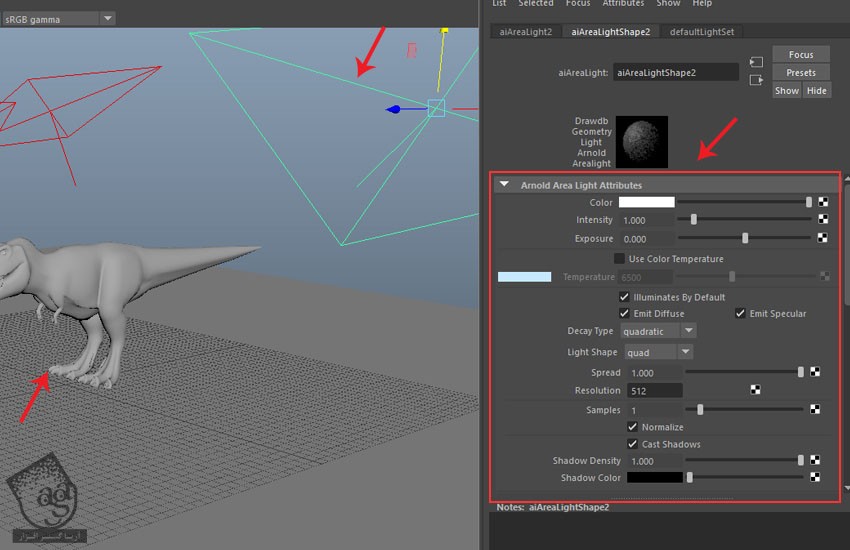Viewport: 850px width, 550px height.
Task: Click the Samples slider
Action: (745, 410)
